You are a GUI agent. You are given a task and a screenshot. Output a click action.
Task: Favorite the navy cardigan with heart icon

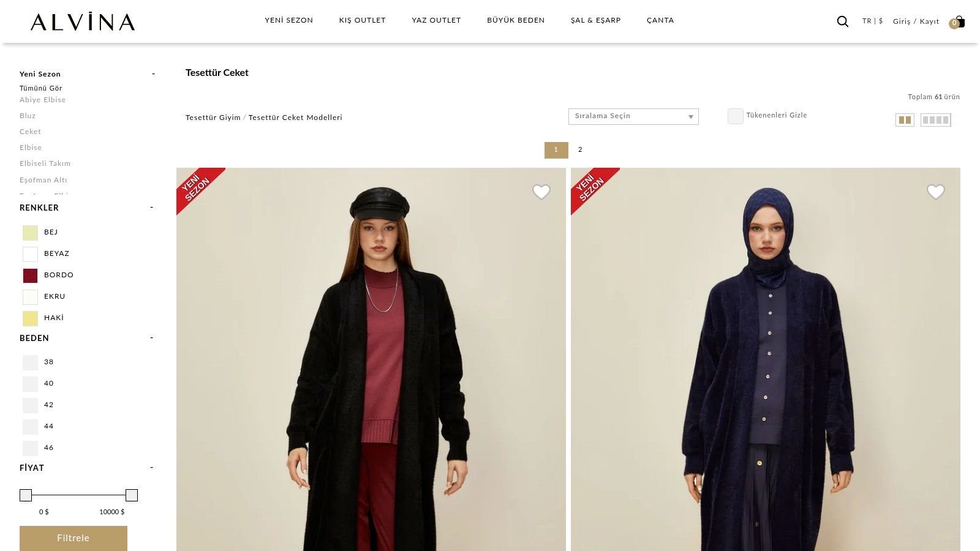pyautogui.click(x=935, y=192)
